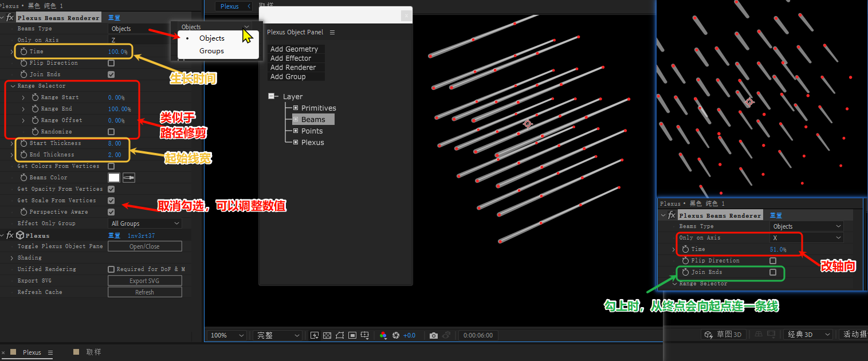Expand the Shading group
Image resolution: width=868 pixels, height=361 pixels.
(12, 258)
